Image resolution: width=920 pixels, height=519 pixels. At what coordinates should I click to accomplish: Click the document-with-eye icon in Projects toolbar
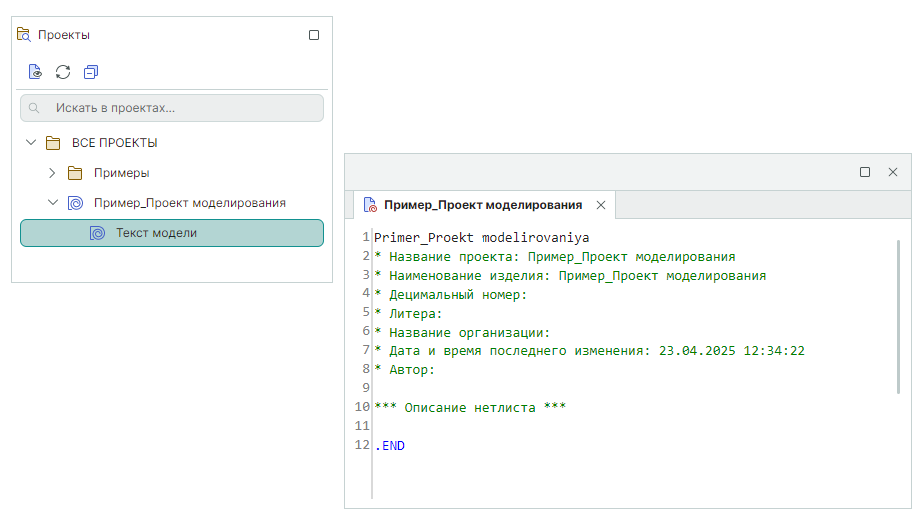pos(35,72)
